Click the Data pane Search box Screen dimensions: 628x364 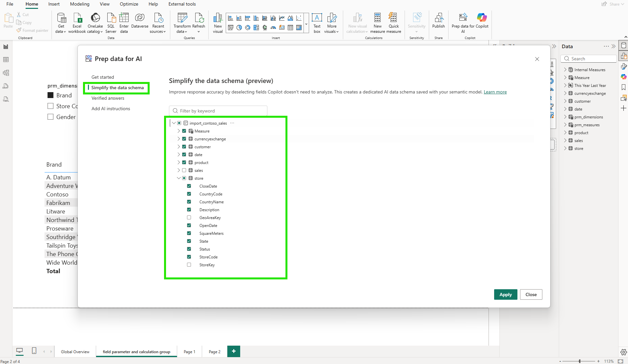tap(589, 59)
